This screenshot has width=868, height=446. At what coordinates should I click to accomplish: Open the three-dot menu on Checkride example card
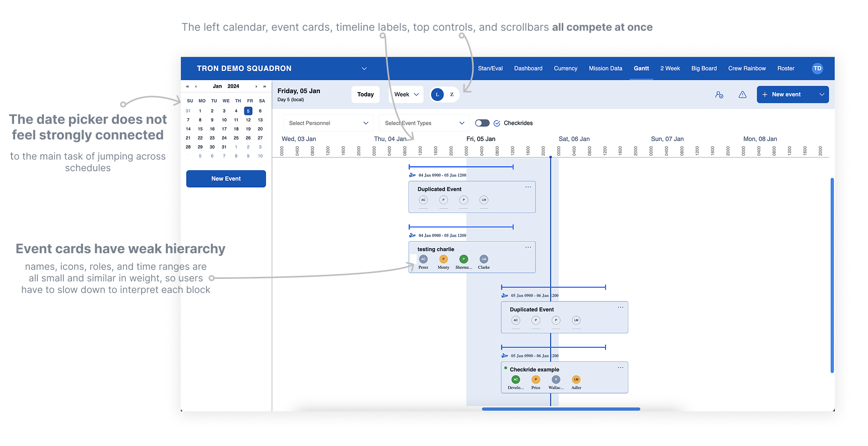click(x=621, y=367)
